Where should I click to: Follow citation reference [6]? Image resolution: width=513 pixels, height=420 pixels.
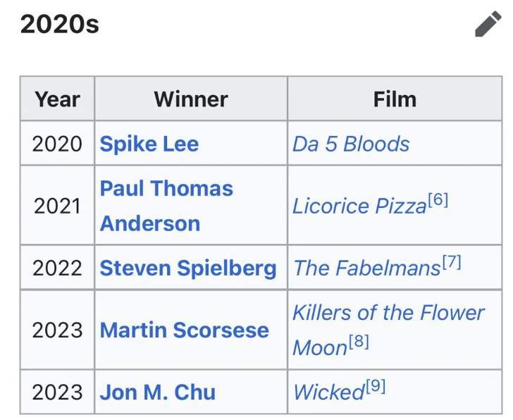(x=438, y=200)
